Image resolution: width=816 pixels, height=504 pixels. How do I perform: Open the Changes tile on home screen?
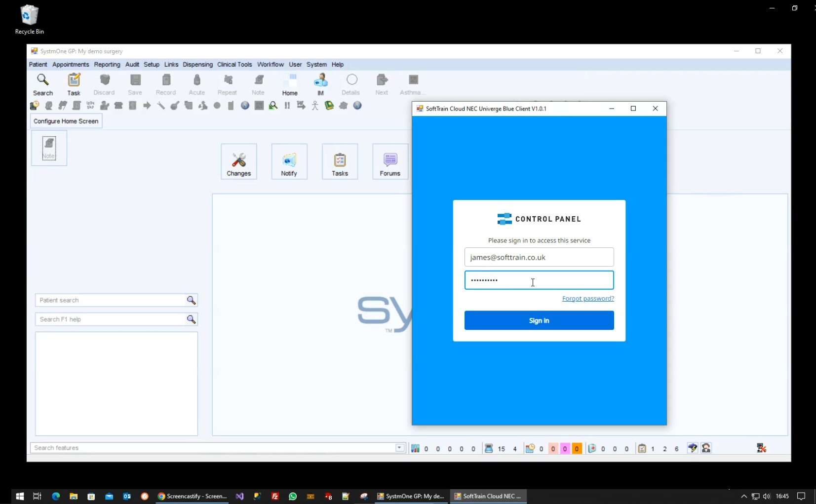click(239, 161)
